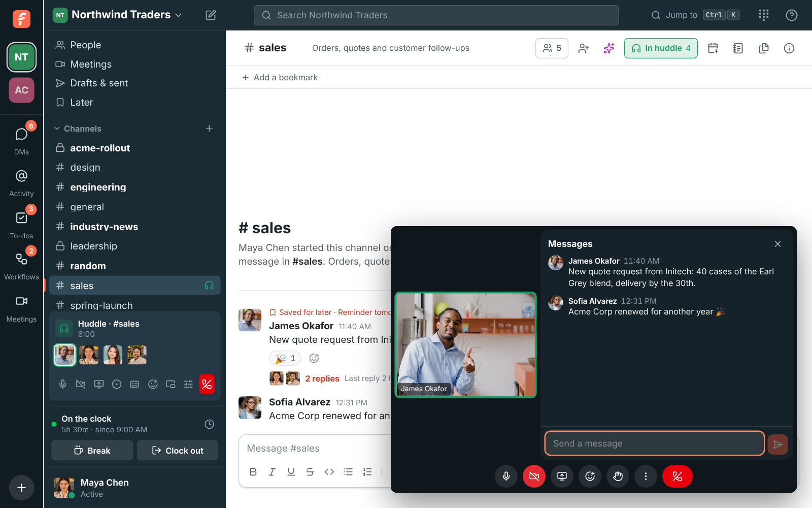Image resolution: width=812 pixels, height=508 pixels.
Task: Click the In huddle button
Action: tap(661, 48)
